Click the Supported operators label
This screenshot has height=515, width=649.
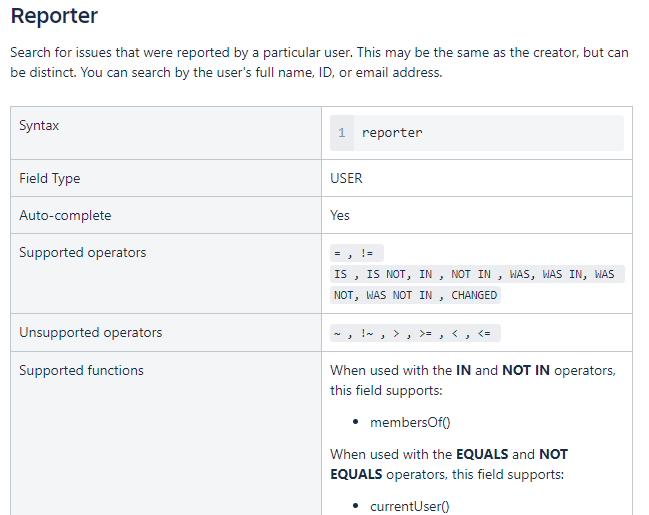pyautogui.click(x=83, y=253)
